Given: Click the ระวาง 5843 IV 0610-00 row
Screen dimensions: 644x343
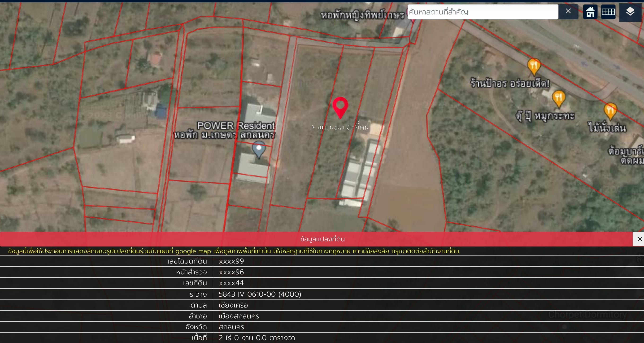Looking at the screenshot, I should [322, 294].
